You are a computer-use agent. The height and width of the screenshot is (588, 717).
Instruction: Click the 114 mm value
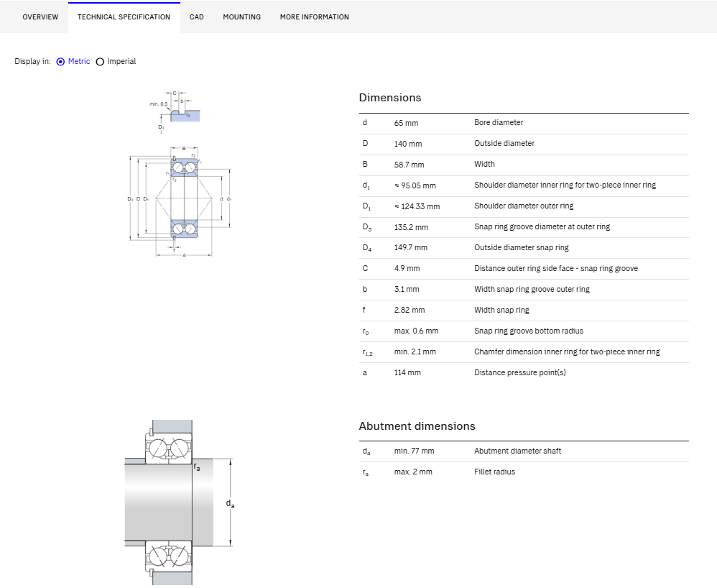click(x=407, y=372)
